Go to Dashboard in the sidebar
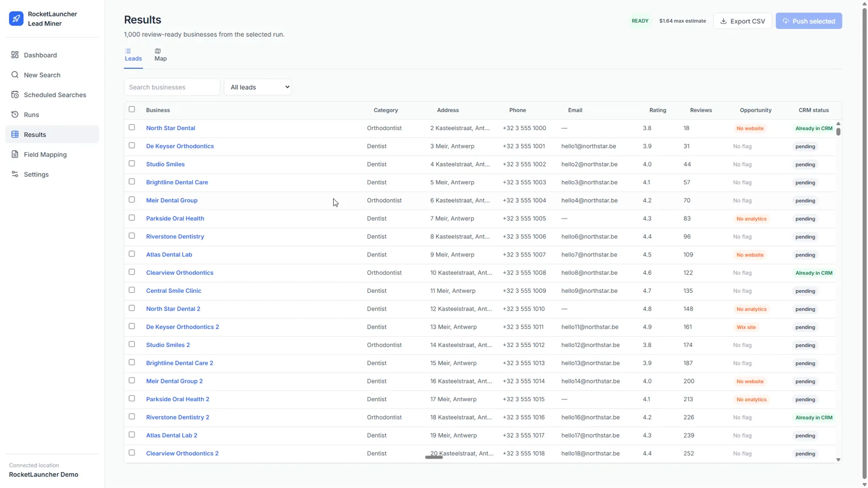The height and width of the screenshot is (488, 868). pos(52,55)
